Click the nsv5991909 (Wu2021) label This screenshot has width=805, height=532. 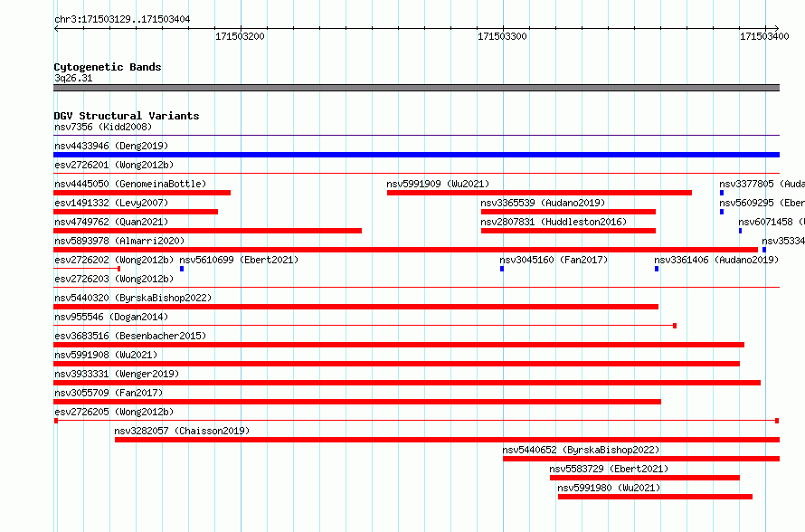[438, 184]
